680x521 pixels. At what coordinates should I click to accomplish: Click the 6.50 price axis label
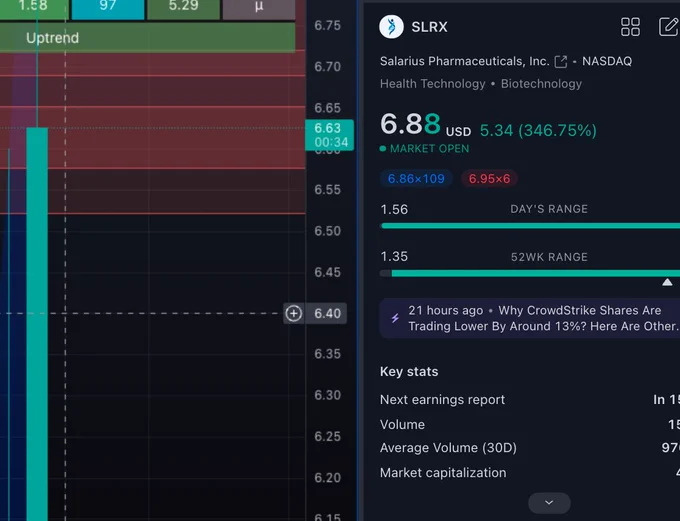327,231
